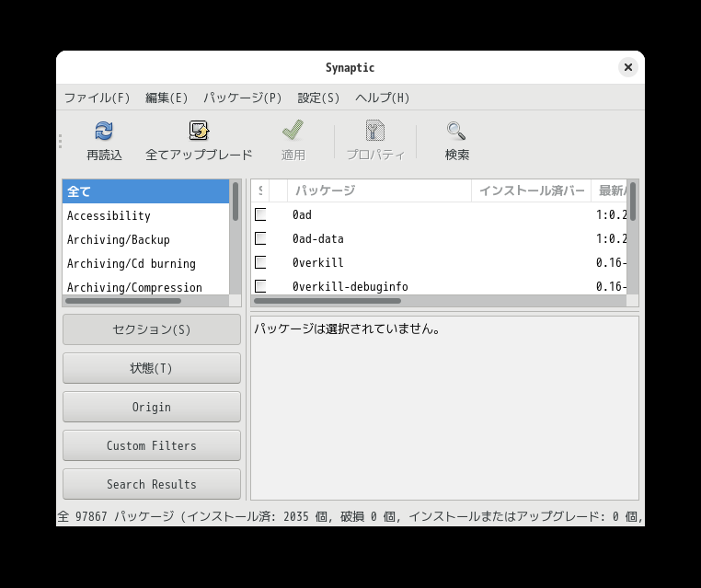Image resolution: width=701 pixels, height=588 pixels.
Task: Select the 0verkill package name
Action: click(318, 262)
